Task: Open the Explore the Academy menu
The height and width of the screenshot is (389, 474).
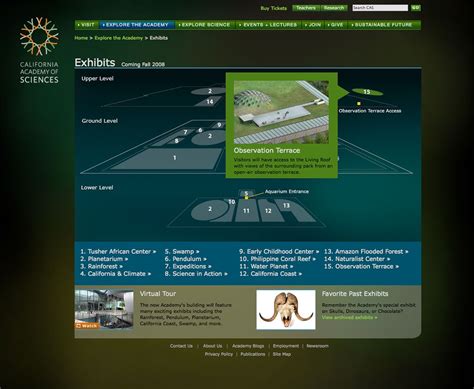Action: pyautogui.click(x=137, y=25)
